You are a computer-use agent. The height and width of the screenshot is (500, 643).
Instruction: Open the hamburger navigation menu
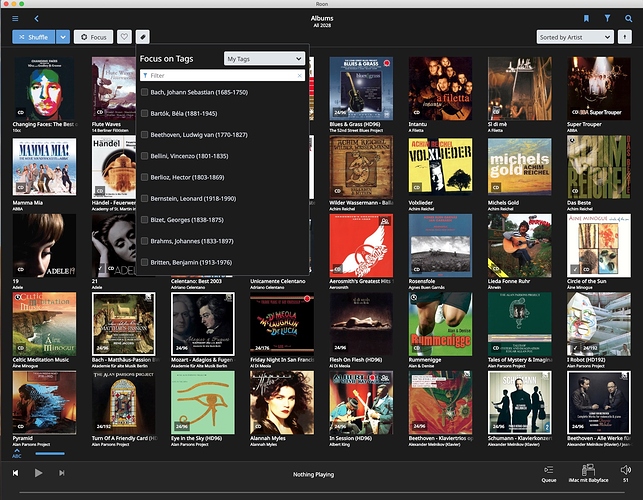pyautogui.click(x=15, y=18)
